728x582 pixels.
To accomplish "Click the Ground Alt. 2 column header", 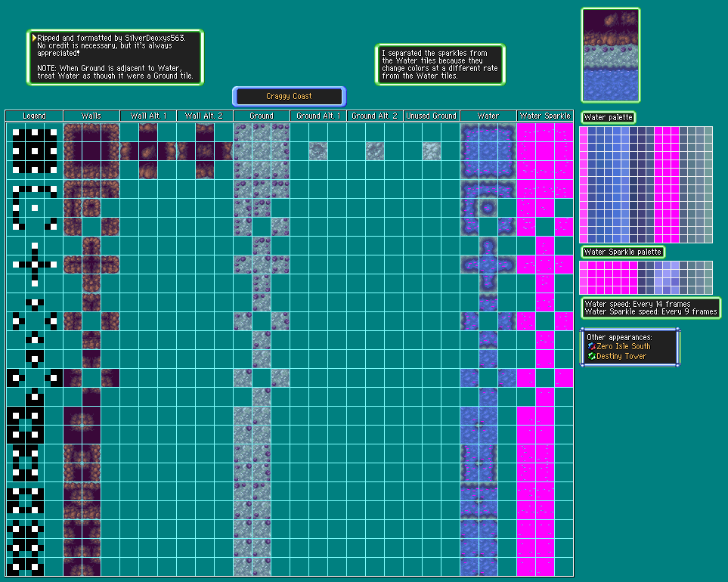I will pyautogui.click(x=375, y=116).
